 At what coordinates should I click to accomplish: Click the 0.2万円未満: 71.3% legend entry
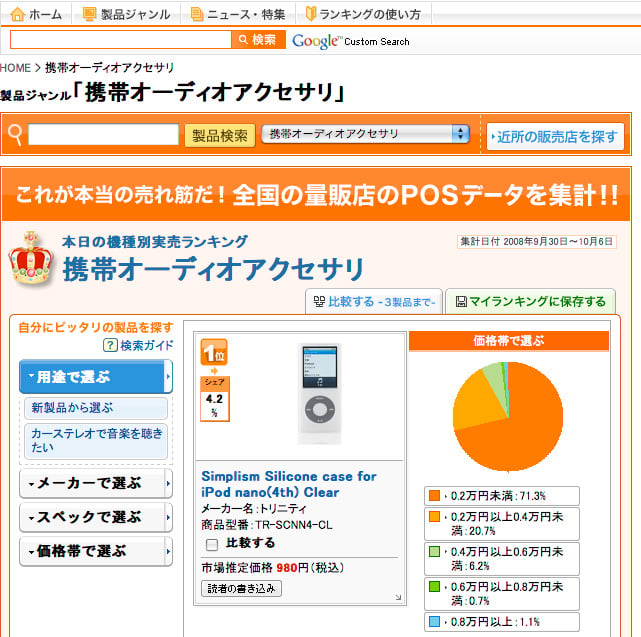pyautogui.click(x=502, y=496)
